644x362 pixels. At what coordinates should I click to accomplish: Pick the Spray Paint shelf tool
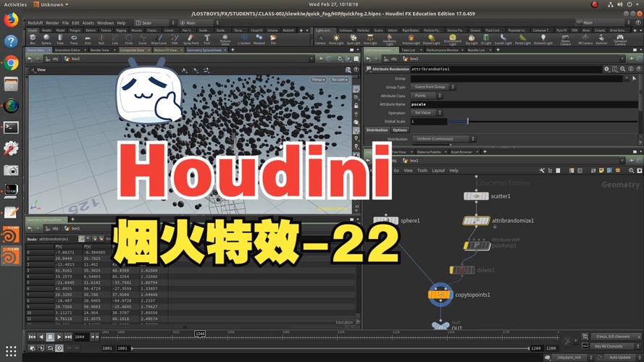pyautogui.click(x=191, y=39)
